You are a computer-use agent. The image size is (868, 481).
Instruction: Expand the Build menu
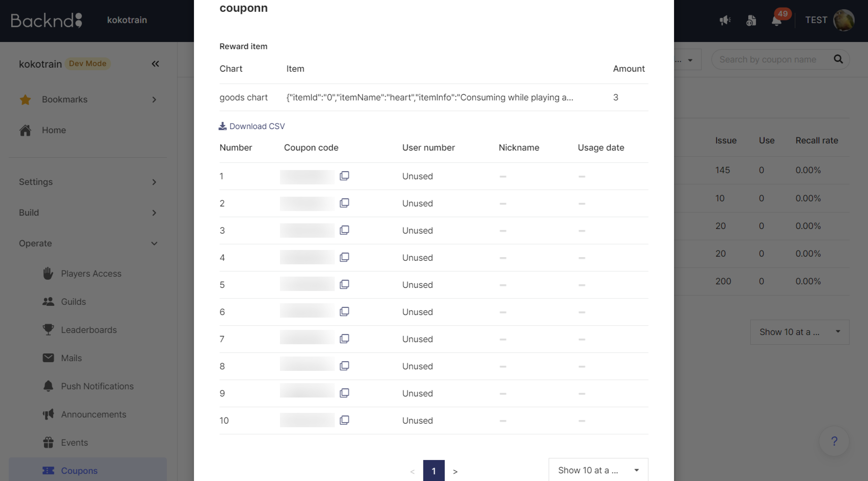tap(154, 213)
